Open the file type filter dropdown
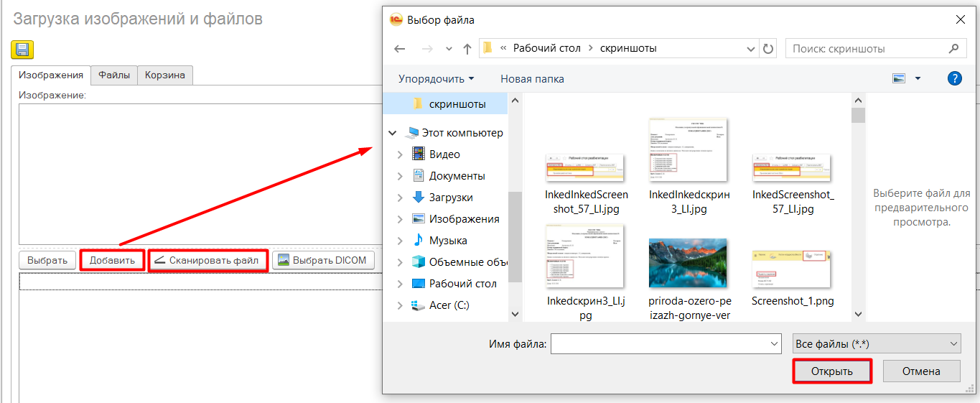 (876, 344)
